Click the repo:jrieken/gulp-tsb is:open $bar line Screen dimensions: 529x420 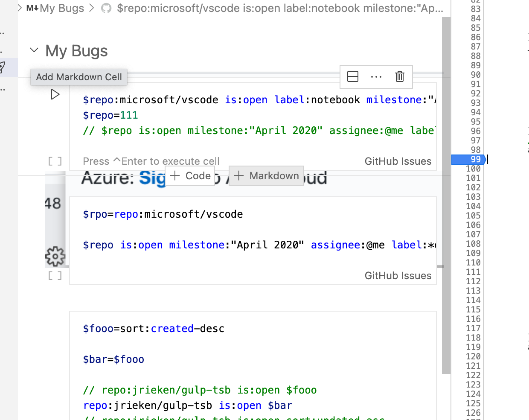pyautogui.click(x=188, y=405)
